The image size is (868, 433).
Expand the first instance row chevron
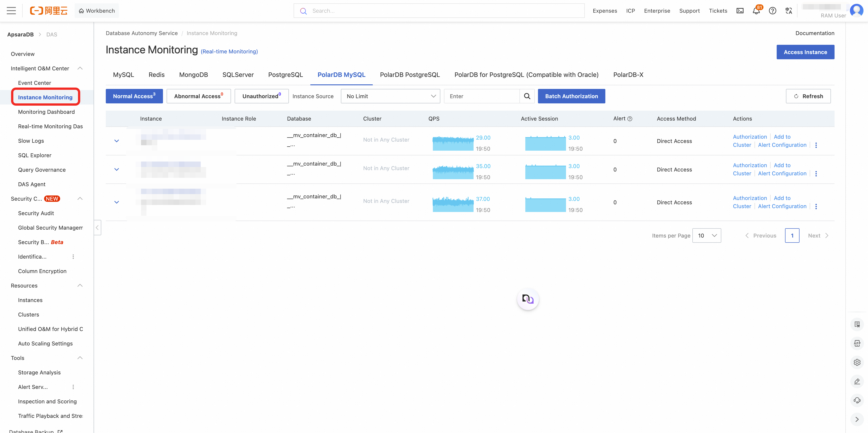tap(117, 141)
